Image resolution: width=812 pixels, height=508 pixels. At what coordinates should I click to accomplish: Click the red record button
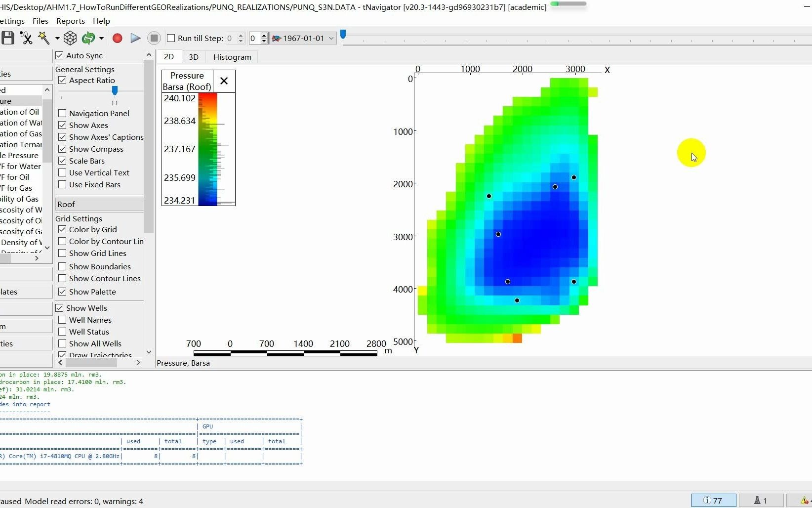coord(117,38)
